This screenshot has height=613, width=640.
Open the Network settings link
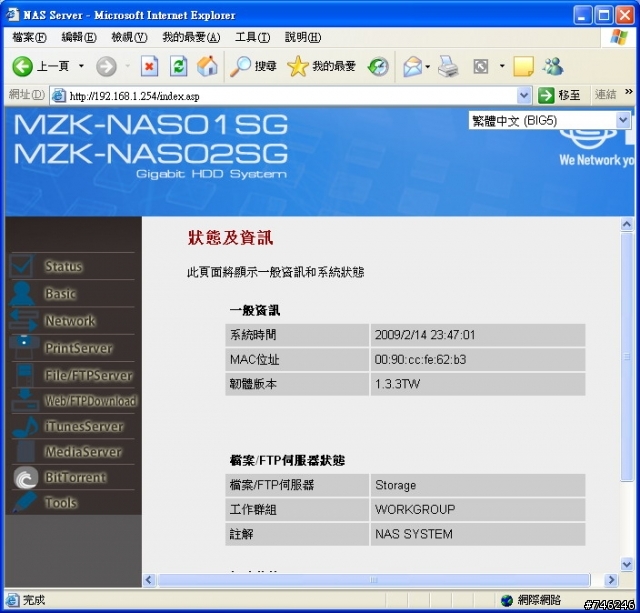pyautogui.click(x=70, y=321)
